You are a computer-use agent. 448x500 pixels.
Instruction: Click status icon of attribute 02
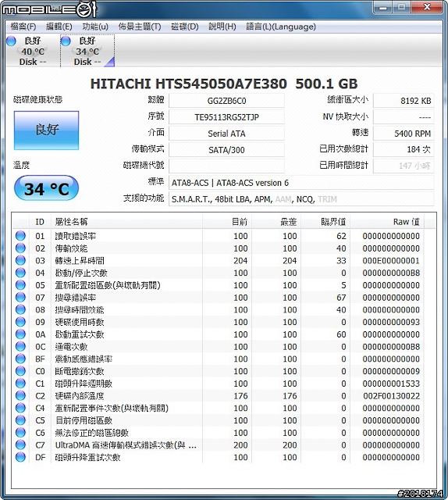coord(20,248)
